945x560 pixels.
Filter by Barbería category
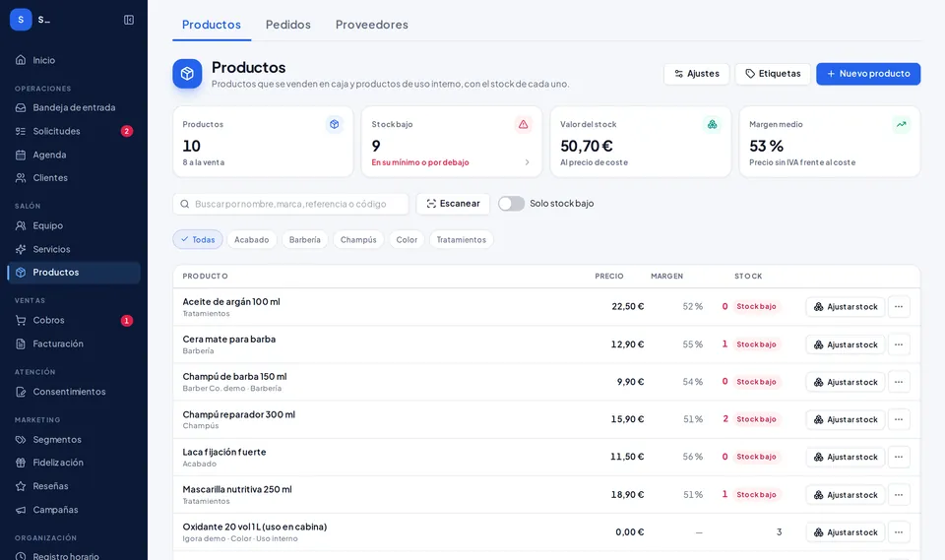(x=305, y=239)
